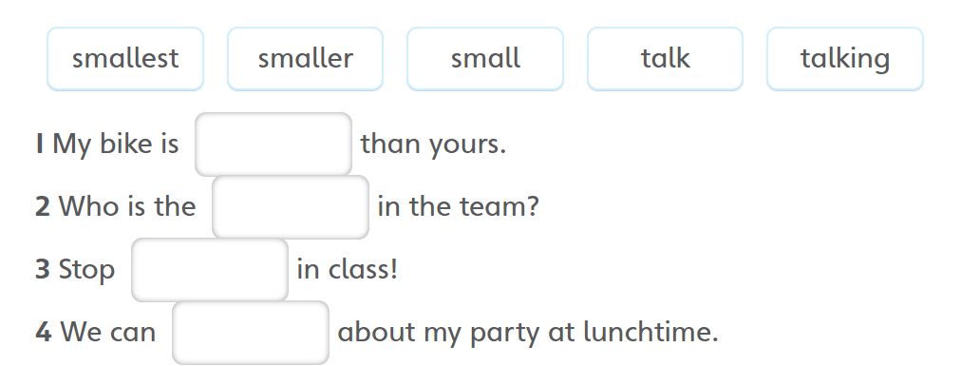
Task: Select the blank after 'Who is the'
Action: coord(290,206)
